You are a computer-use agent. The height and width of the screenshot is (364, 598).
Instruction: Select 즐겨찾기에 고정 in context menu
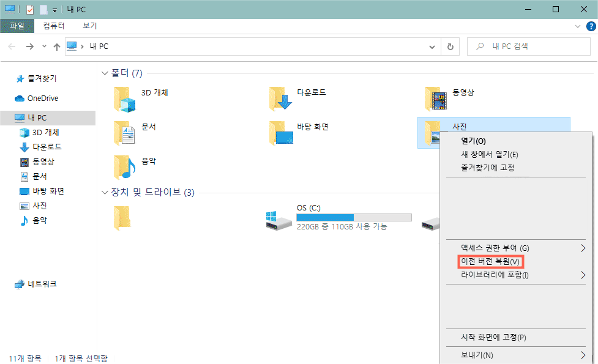(x=487, y=167)
